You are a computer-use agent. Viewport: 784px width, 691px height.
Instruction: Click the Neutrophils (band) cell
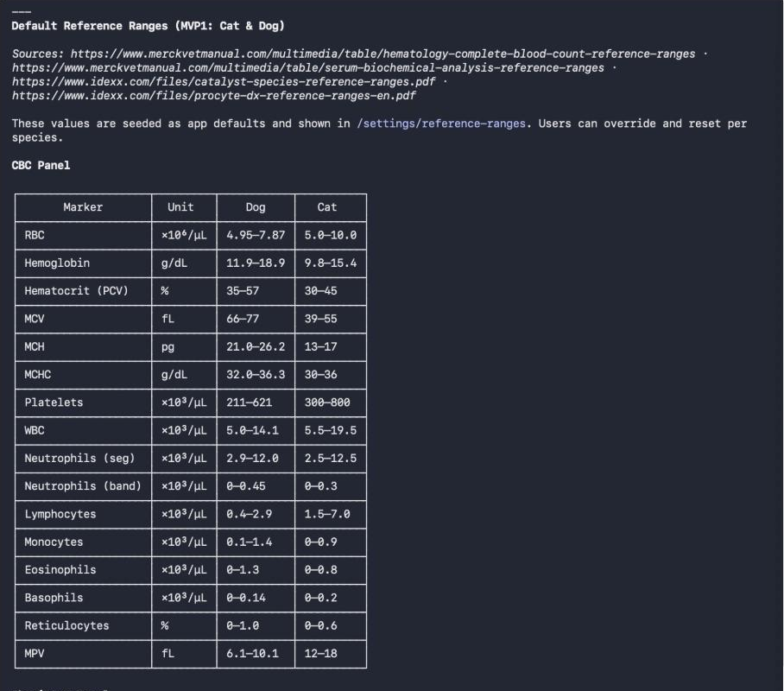click(x=83, y=486)
